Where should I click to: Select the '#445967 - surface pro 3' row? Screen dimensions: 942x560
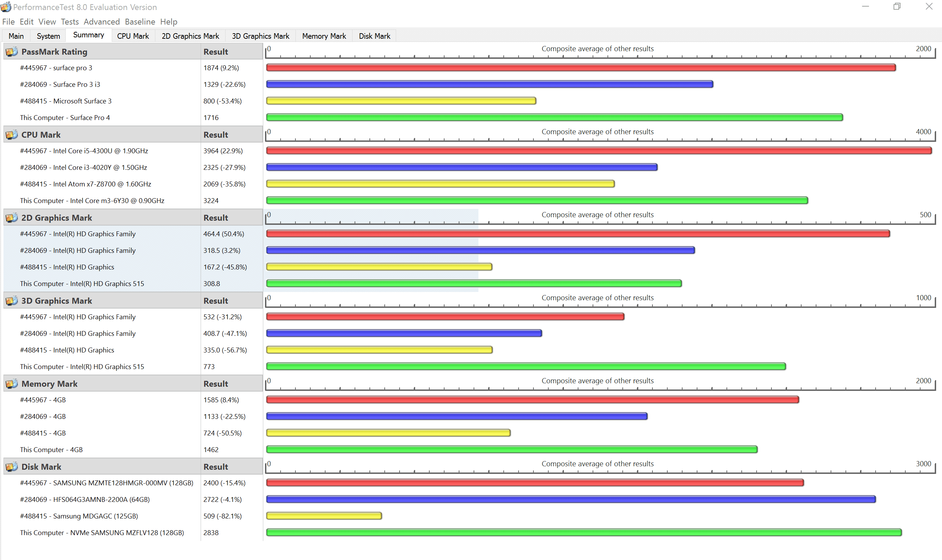pyautogui.click(x=133, y=68)
